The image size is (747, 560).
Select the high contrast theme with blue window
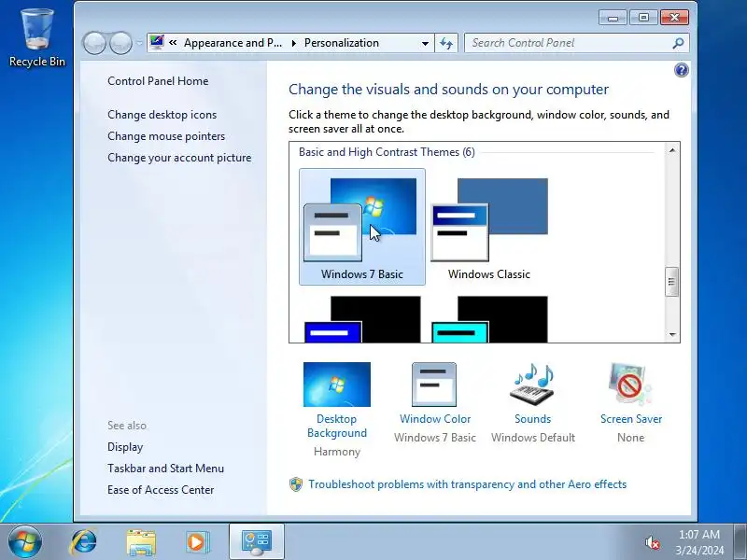[x=362, y=319]
